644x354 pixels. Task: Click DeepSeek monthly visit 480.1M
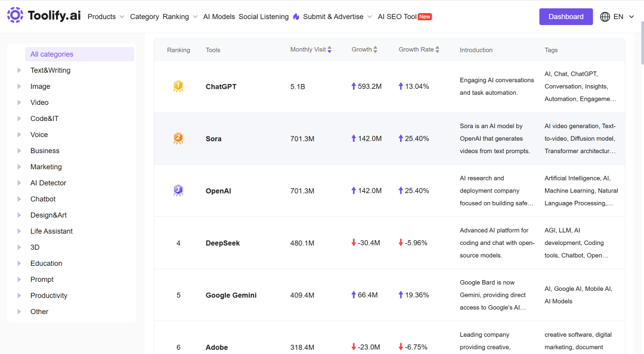(302, 243)
